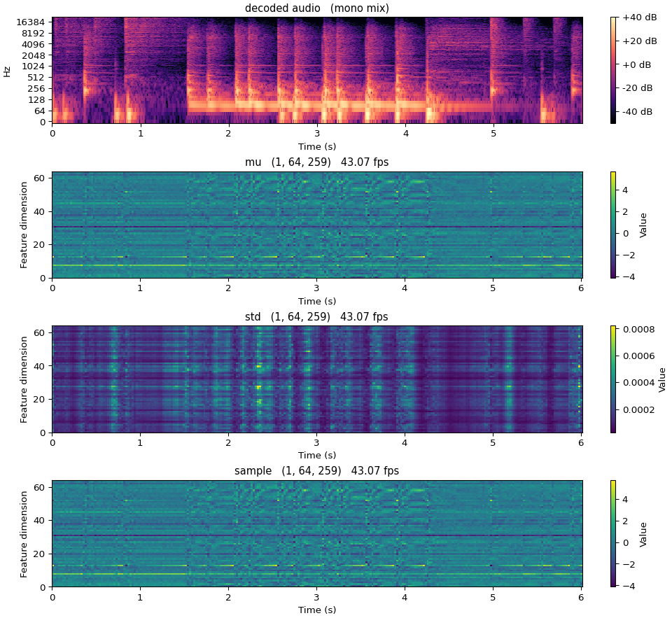Image resolution: width=672 pixels, height=618 pixels.
Task: Click the '0.0008' tick on std colorbar
Action: [638, 329]
